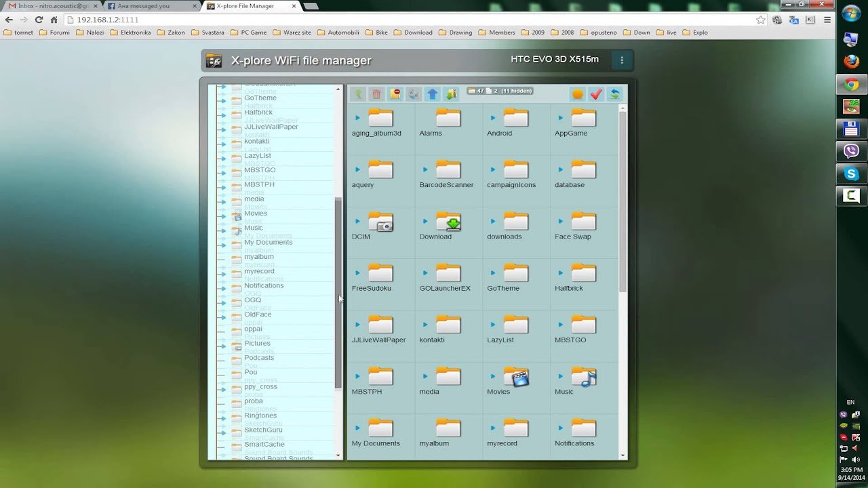This screenshot has height=488, width=868.
Task: Select Pictures in the left tree
Action: click(257, 344)
